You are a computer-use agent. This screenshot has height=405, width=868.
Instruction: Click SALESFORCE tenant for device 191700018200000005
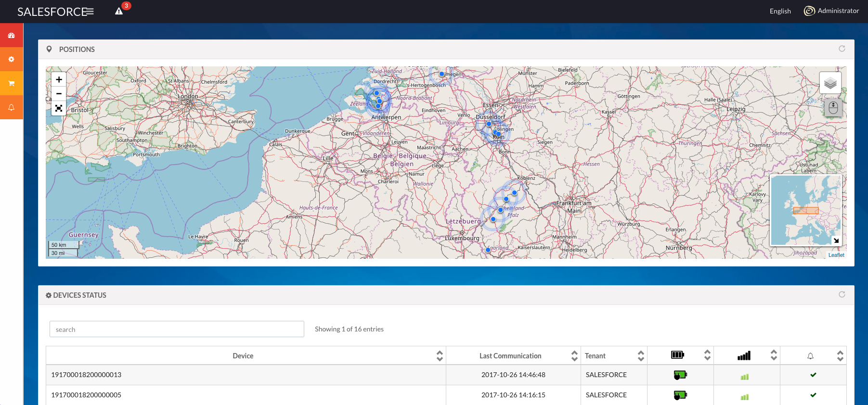point(606,395)
